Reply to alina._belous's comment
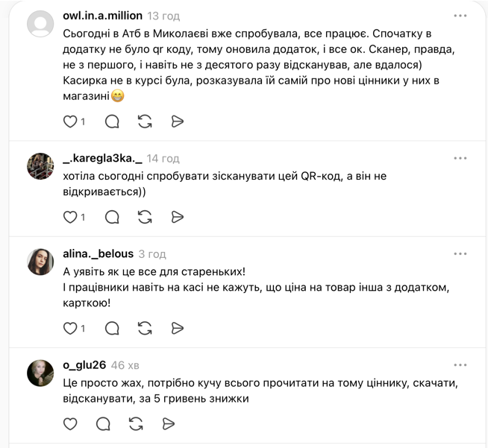488x448 pixels. click(x=112, y=328)
